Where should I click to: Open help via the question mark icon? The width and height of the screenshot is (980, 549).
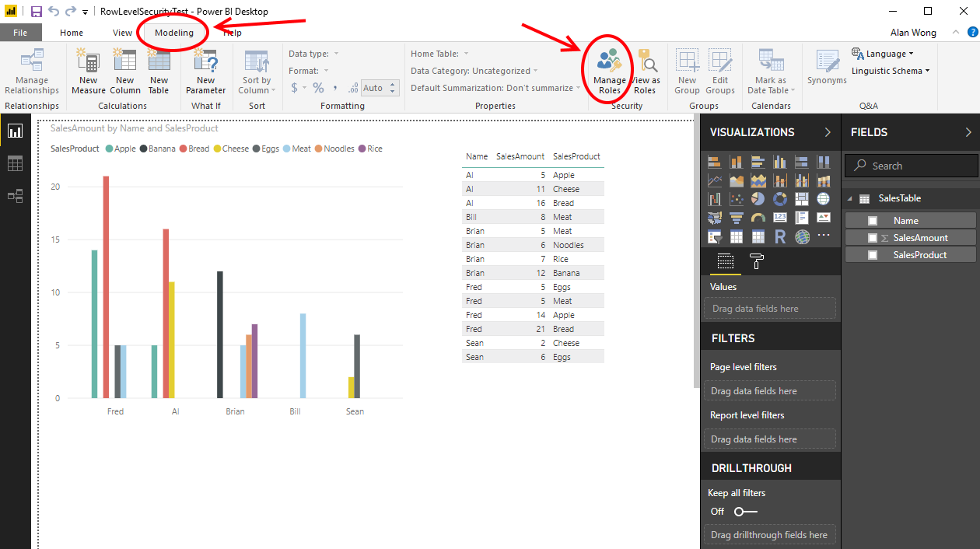[x=972, y=32]
